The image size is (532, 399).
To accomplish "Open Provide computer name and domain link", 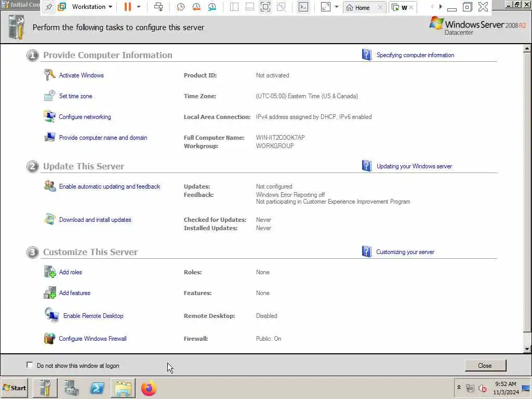I will pyautogui.click(x=103, y=137).
